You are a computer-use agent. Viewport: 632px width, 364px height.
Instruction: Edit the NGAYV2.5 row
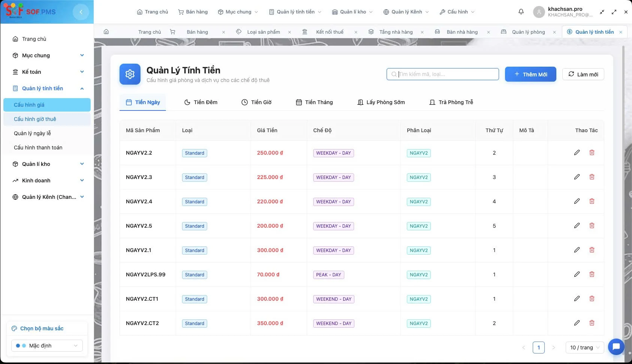(x=577, y=225)
